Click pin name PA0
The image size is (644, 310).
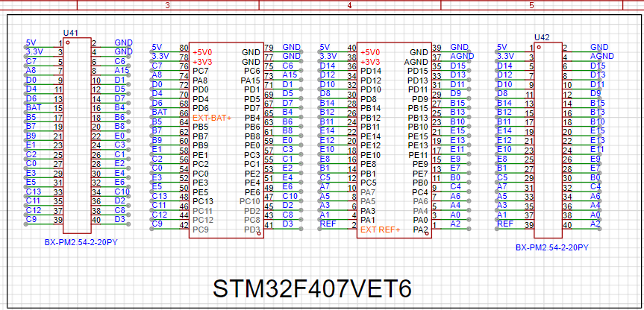(x=421, y=220)
